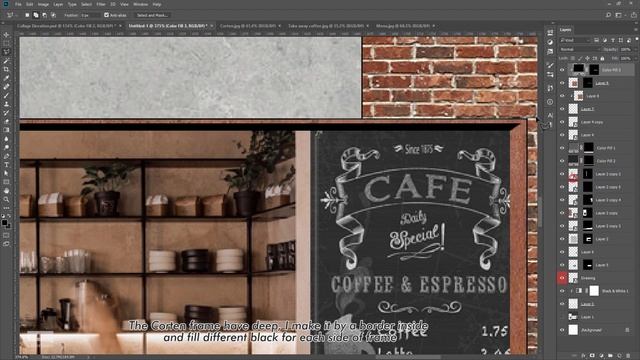Hide the Black & White 1 layer
640x360 pixels.
point(562,291)
